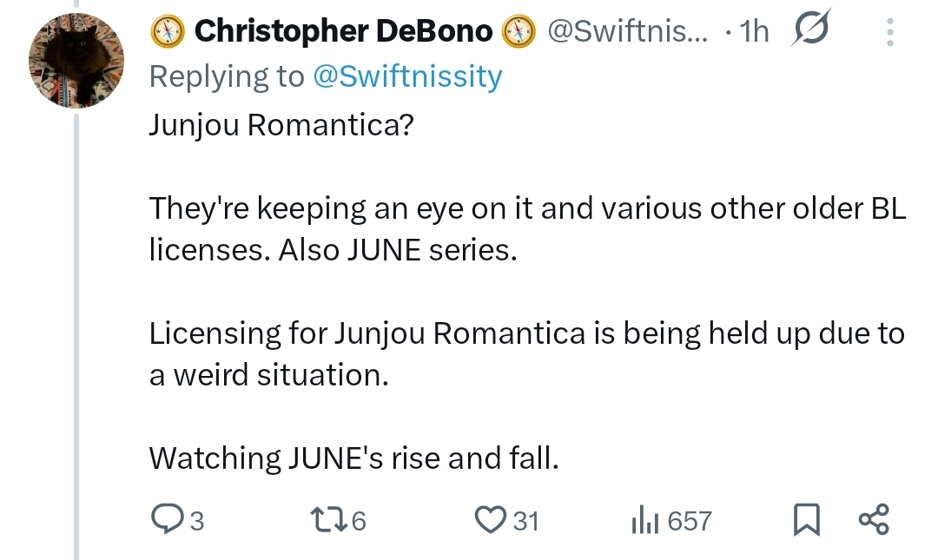Click the "Watching JUNE's rise and fall" line
The height and width of the screenshot is (560, 938).
353,458
